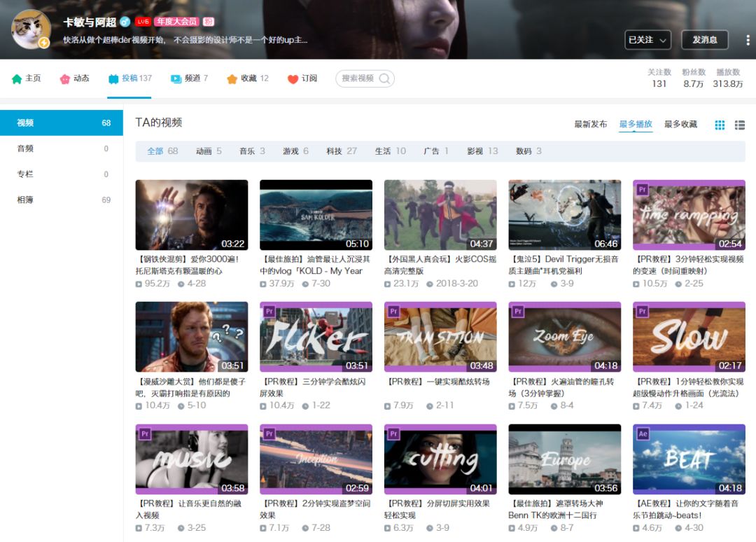Open the Flicker tutorial thumbnail
This screenshot has height=542, width=756.
pyautogui.click(x=316, y=337)
